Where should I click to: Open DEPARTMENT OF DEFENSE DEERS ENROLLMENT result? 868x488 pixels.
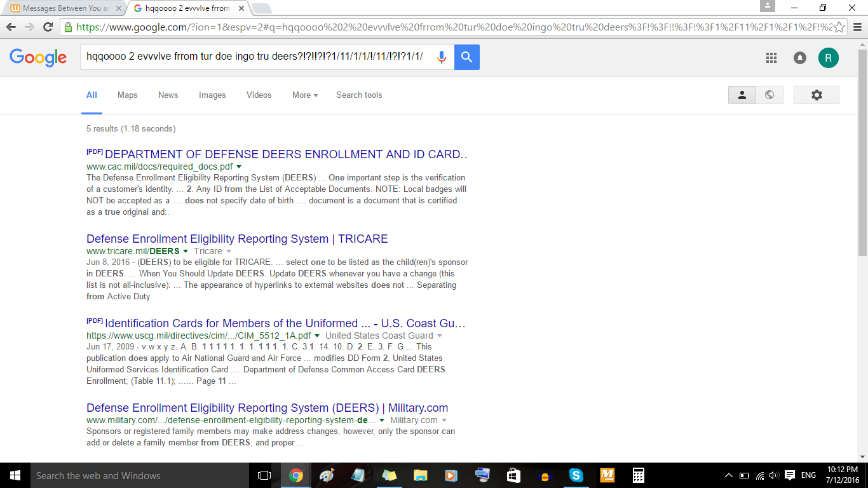click(x=286, y=154)
